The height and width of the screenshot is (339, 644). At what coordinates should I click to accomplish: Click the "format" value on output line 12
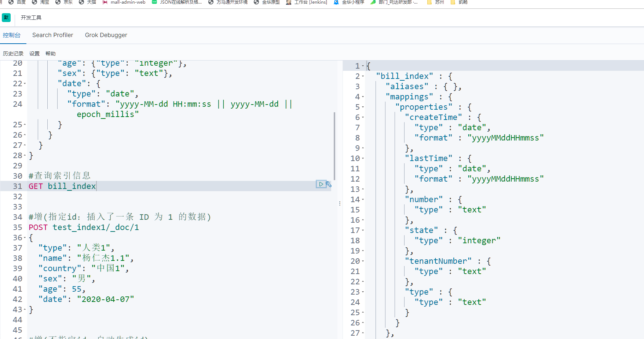pos(506,179)
